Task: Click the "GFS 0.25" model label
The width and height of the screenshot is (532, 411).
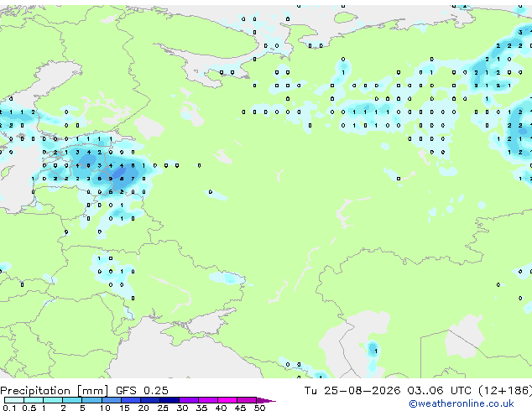Action: (142, 391)
